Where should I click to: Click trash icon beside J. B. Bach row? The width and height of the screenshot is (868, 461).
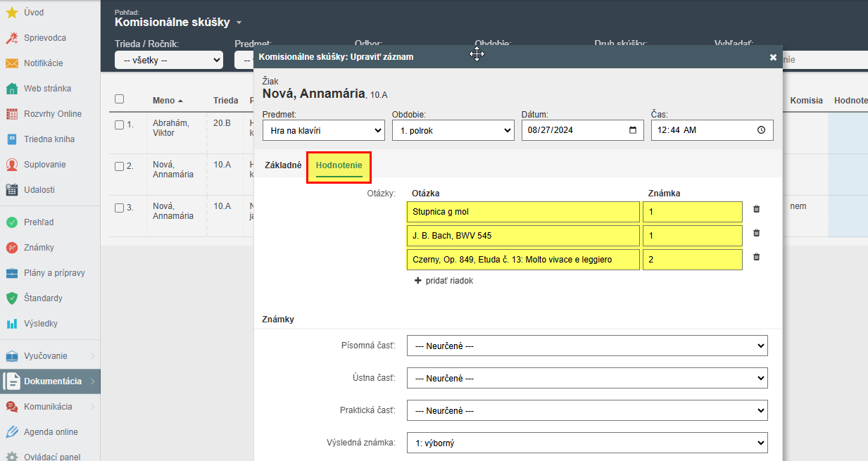click(x=756, y=233)
